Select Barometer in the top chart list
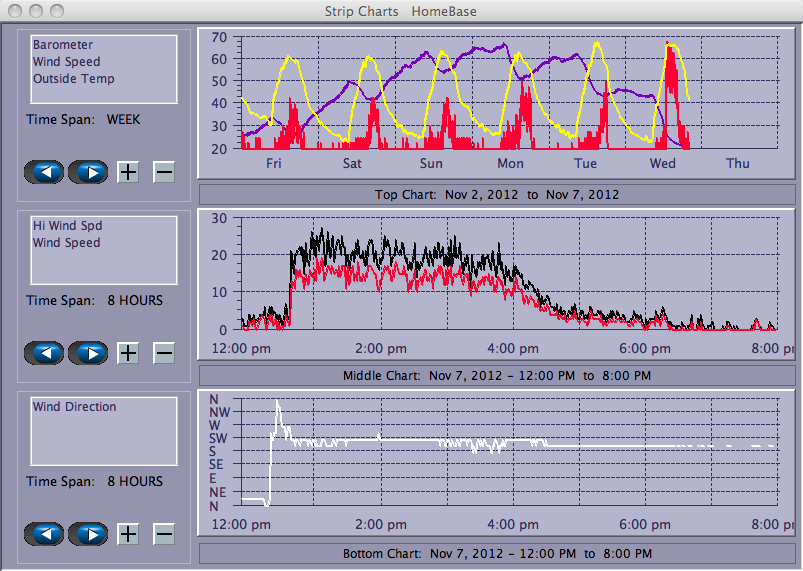This screenshot has width=803, height=571. (63, 45)
